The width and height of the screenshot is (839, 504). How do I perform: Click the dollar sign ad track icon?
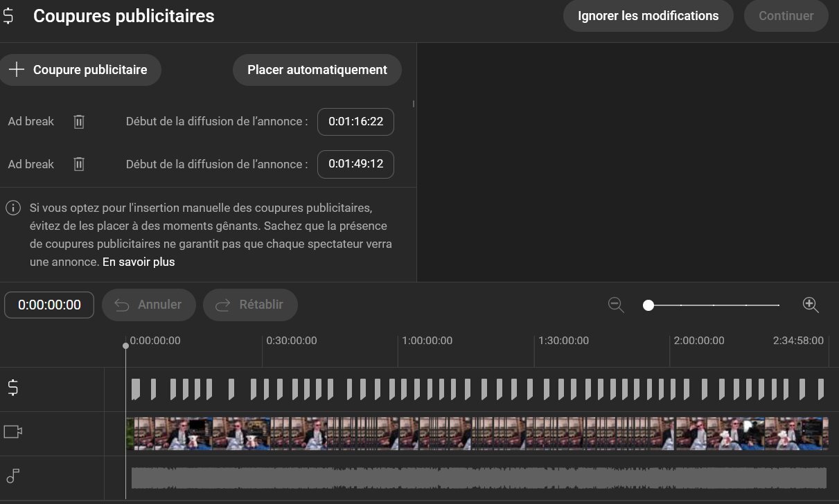pos(13,388)
